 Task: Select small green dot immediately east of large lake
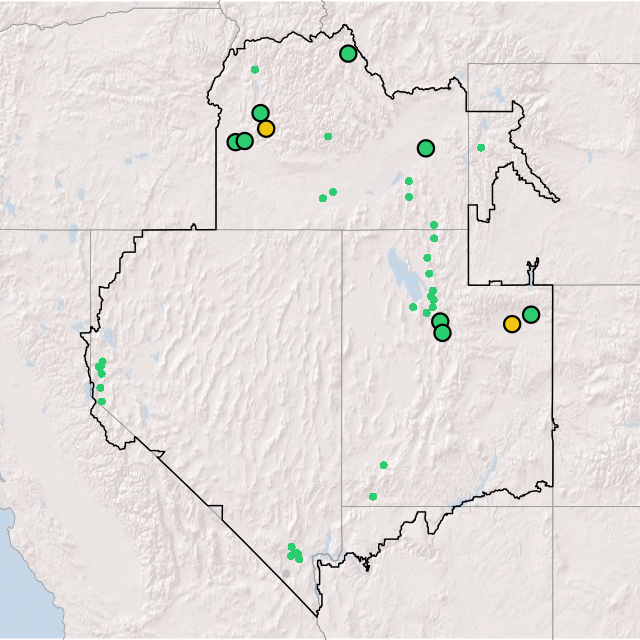click(413, 307)
